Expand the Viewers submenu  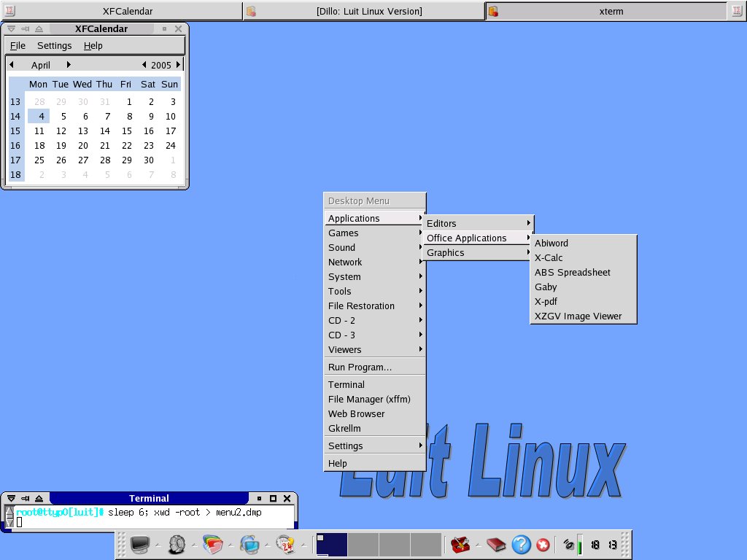(x=374, y=350)
